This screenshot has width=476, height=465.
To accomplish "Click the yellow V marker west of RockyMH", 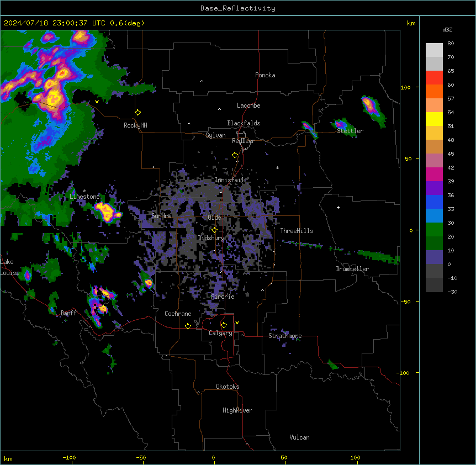I will click(97, 102).
